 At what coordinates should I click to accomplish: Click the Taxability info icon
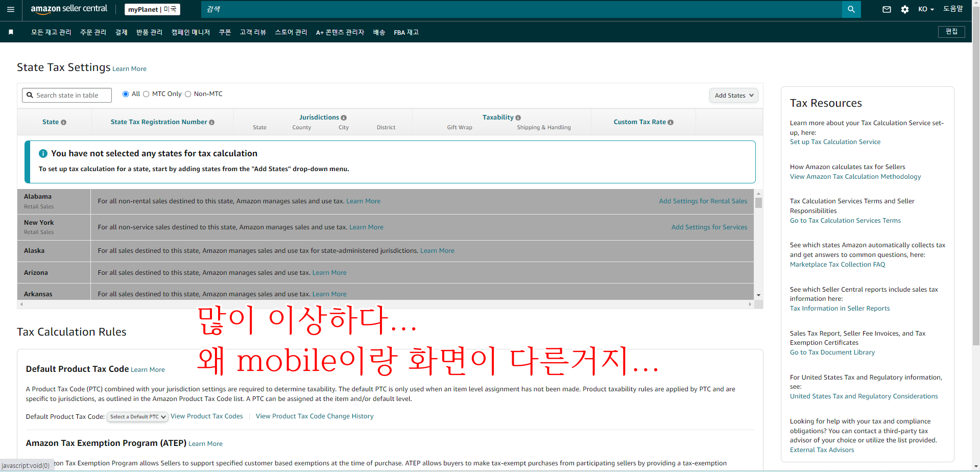tap(518, 118)
